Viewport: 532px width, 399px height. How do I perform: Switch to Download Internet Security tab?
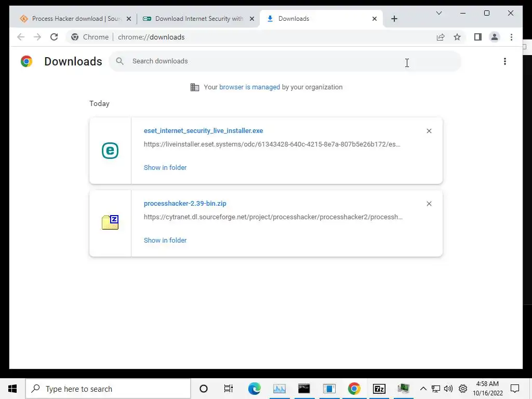[x=198, y=19]
